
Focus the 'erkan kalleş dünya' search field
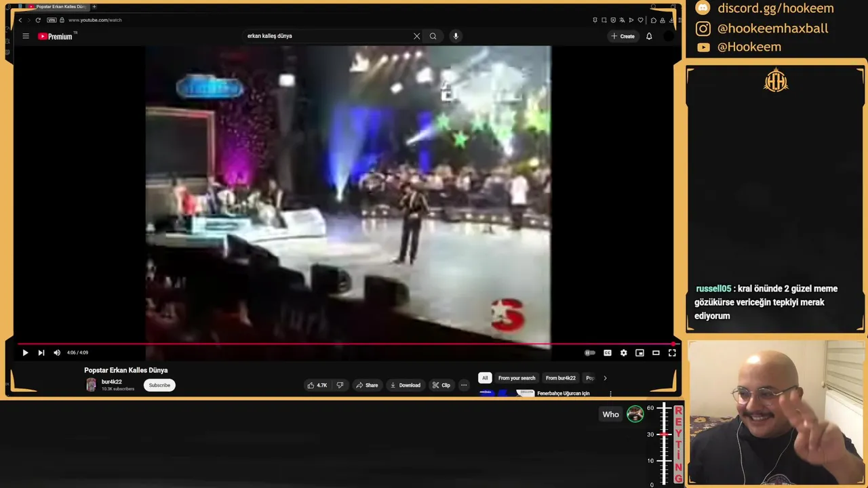328,36
